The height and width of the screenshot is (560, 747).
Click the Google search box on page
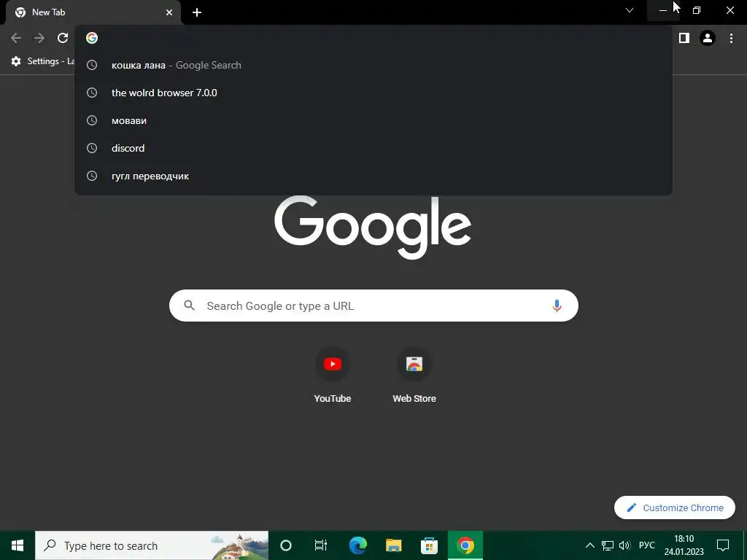pos(373,306)
